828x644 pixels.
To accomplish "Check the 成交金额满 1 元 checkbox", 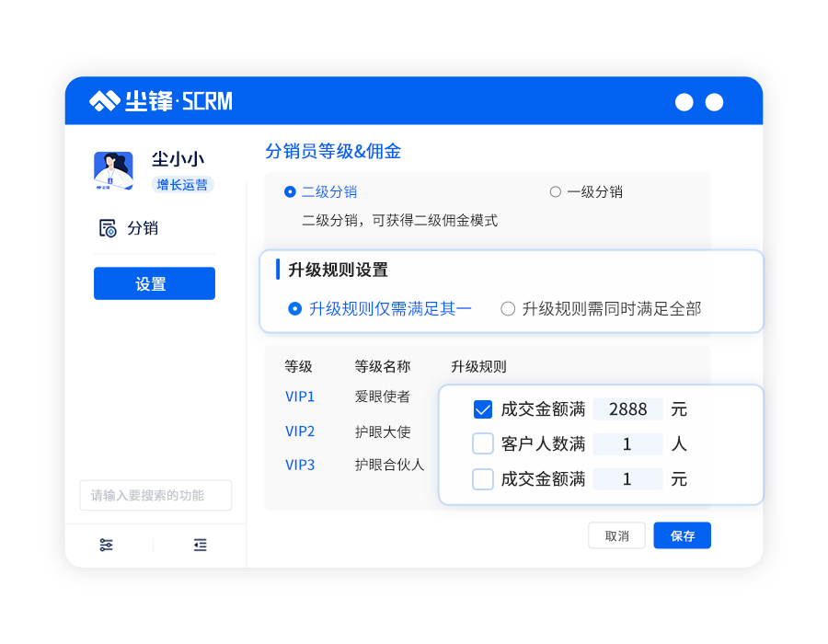I will (x=483, y=479).
